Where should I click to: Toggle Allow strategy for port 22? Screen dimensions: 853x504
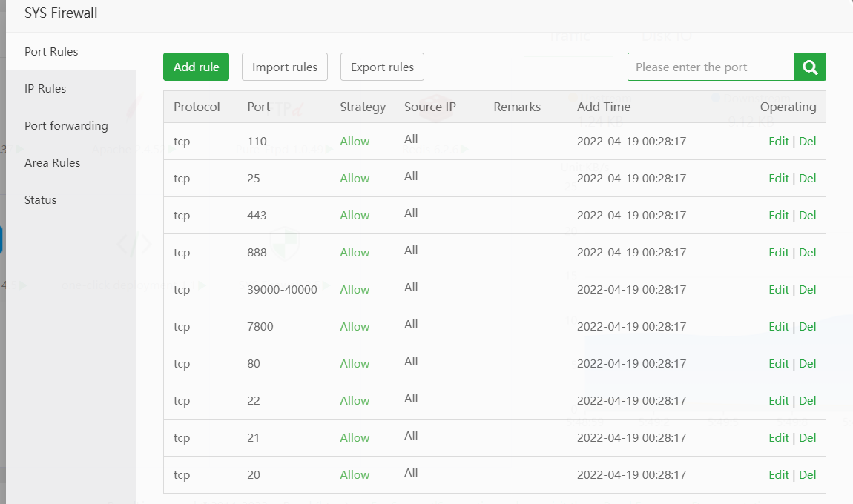pyautogui.click(x=355, y=401)
